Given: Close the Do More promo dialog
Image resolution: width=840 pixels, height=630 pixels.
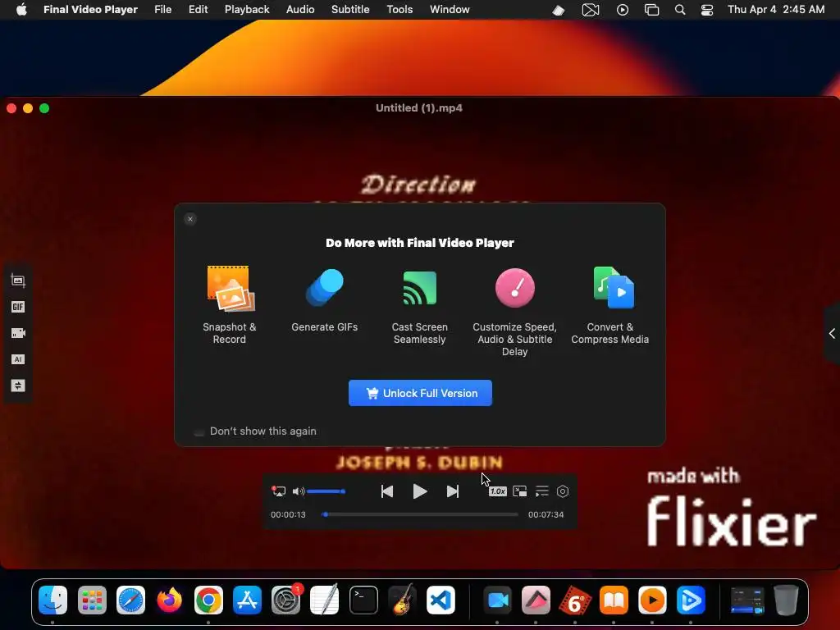Looking at the screenshot, I should pos(190,219).
